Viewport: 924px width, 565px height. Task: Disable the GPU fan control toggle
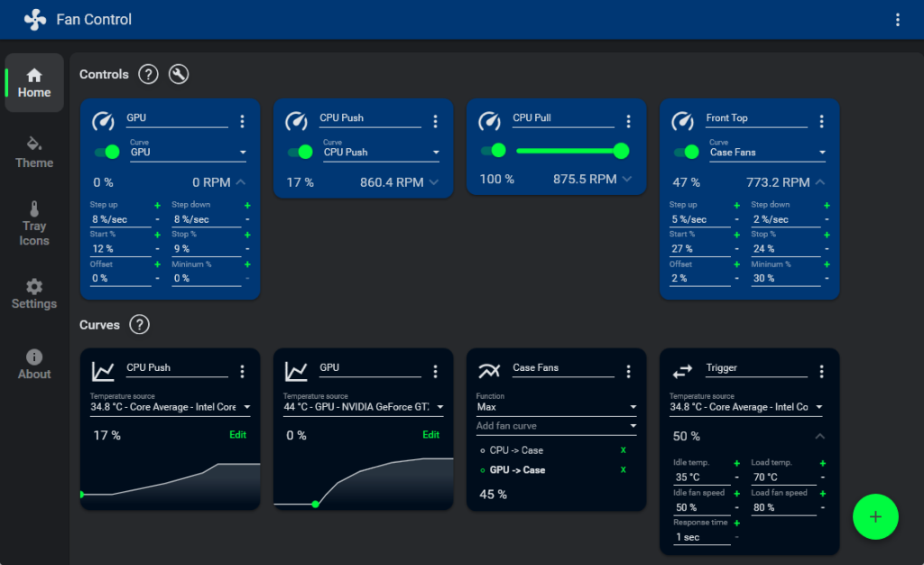[106, 153]
